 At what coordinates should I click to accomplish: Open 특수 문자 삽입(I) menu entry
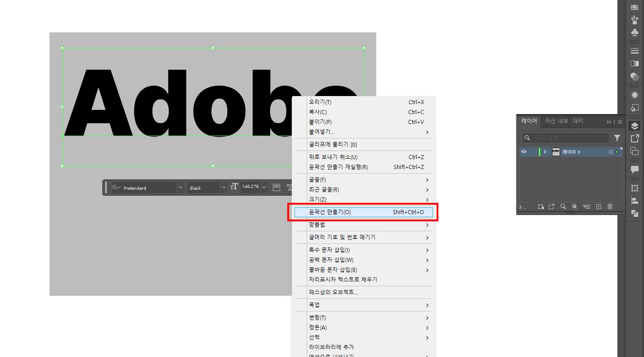(363, 250)
